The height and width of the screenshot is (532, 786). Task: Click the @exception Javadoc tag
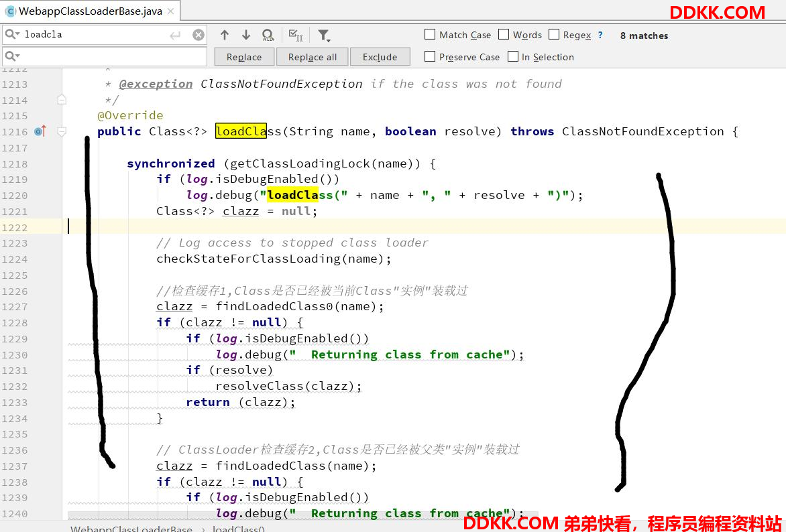[x=156, y=84]
